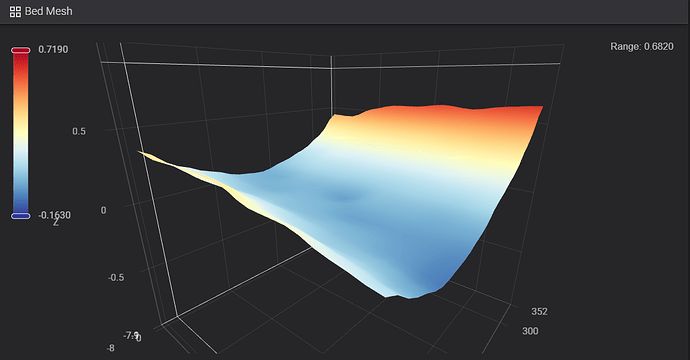The height and width of the screenshot is (360, 690).
Task: Click the Range: 0.6820 readout
Action: tap(642, 46)
